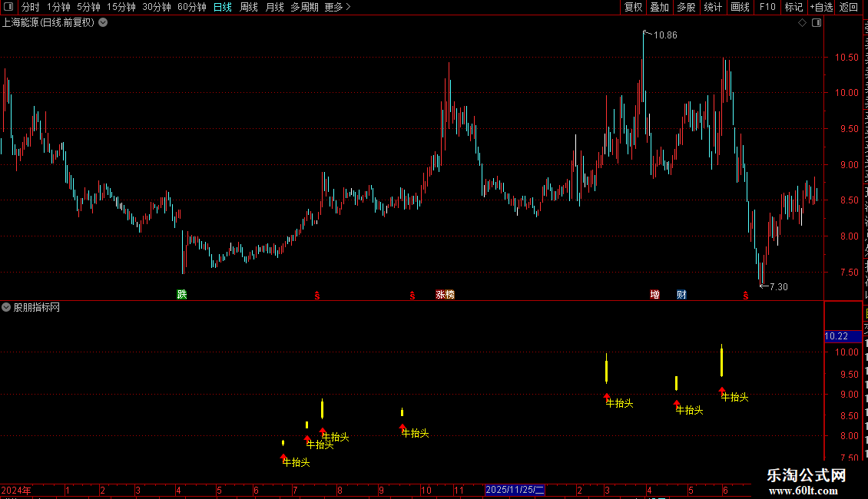The height and width of the screenshot is (499, 868).
Task: Click the red S marker near July
Action: click(317, 296)
